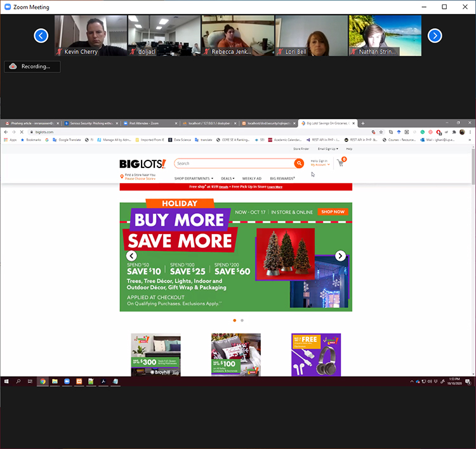This screenshot has height=449, width=476.
Task: Show previous participants in Zoom gallery strip
Action: pyautogui.click(x=41, y=36)
